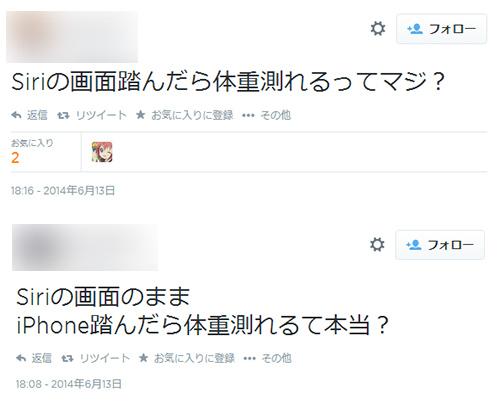Open the avatar of user who favorited
Image resolution: width=500 pixels, height=417 pixels.
pyautogui.click(x=102, y=152)
